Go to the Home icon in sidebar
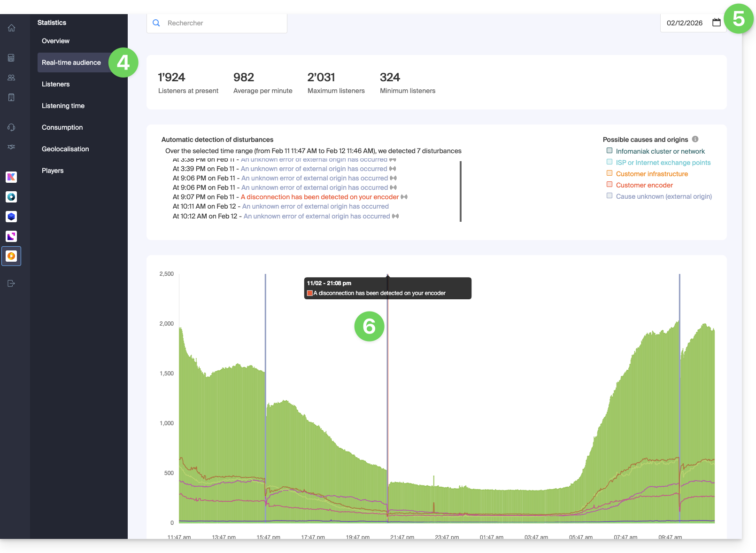The width and height of the screenshot is (756, 553). coord(11,28)
